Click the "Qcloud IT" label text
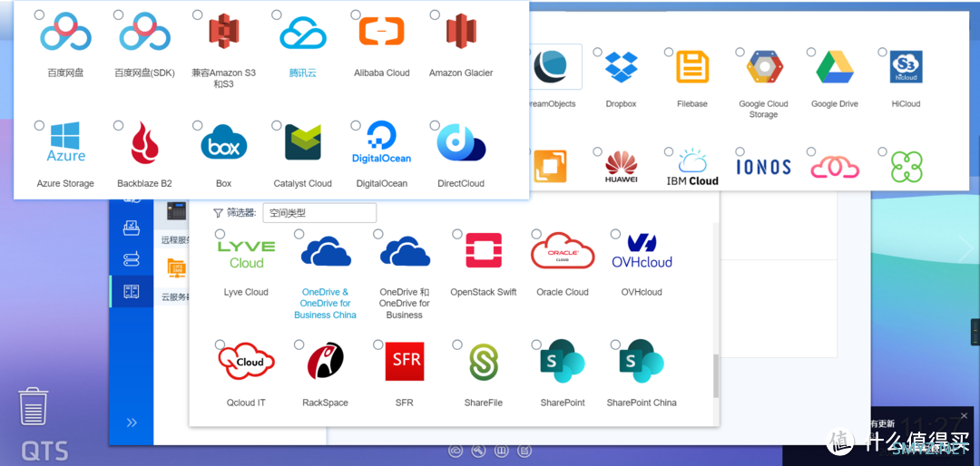The image size is (980, 466). tap(246, 403)
